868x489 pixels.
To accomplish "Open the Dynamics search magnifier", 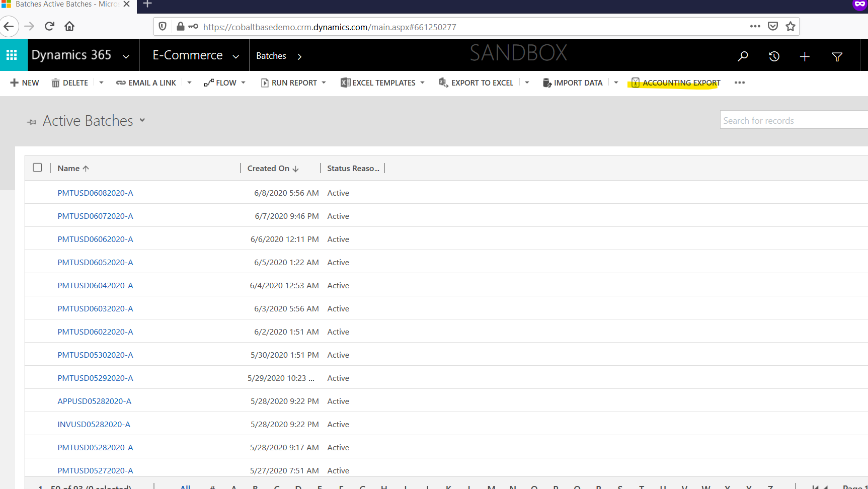I will tap(743, 56).
